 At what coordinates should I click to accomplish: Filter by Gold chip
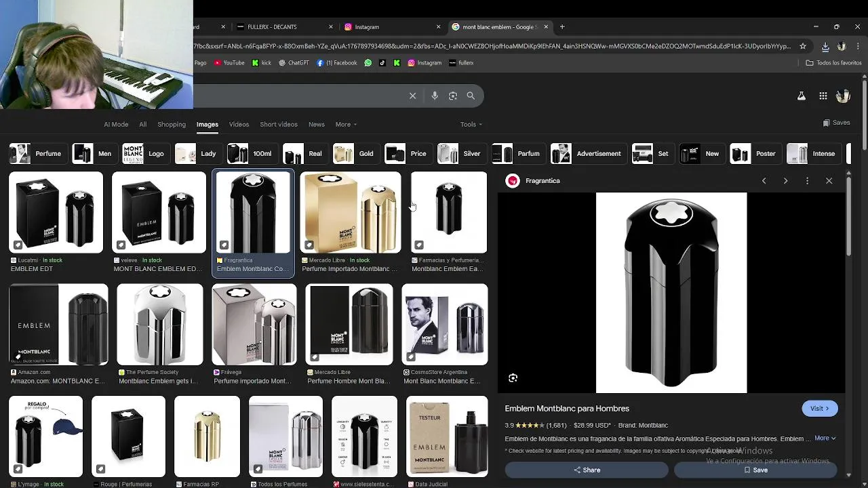pyautogui.click(x=355, y=154)
